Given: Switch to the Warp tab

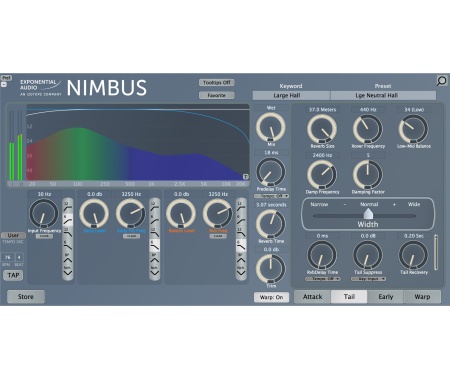Looking at the screenshot, I should pos(422,297).
